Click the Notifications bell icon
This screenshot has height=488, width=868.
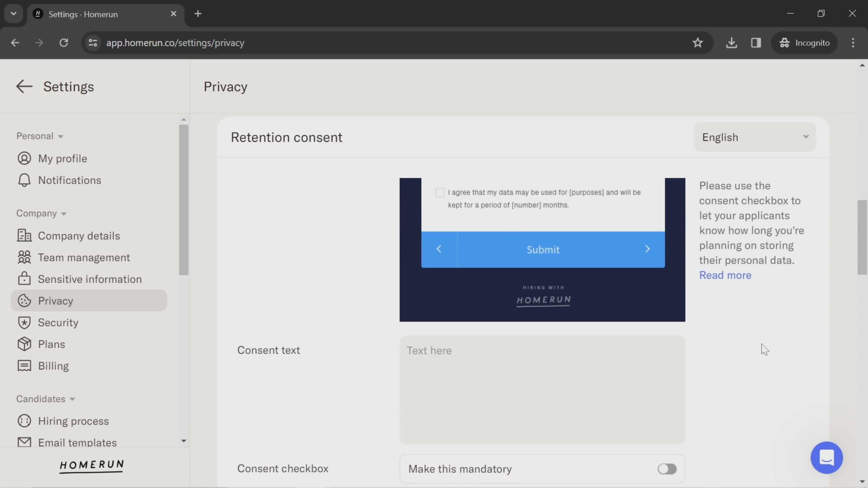coord(24,180)
